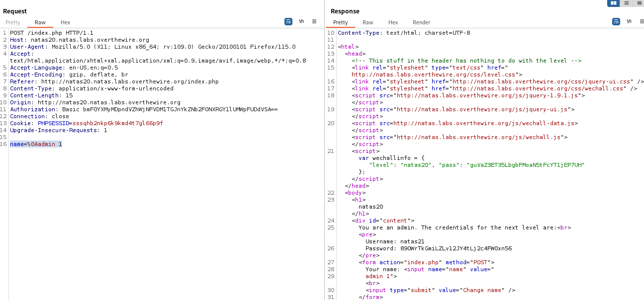The height and width of the screenshot is (300, 644).
Task: Click the Accept-Encoding: gzip, deflate, br line
Action: click(69, 75)
